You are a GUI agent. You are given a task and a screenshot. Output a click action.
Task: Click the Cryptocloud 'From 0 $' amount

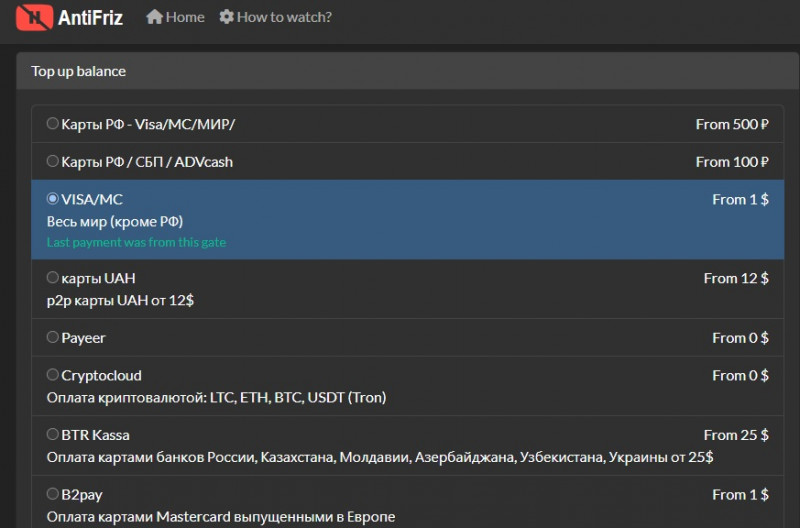740,376
